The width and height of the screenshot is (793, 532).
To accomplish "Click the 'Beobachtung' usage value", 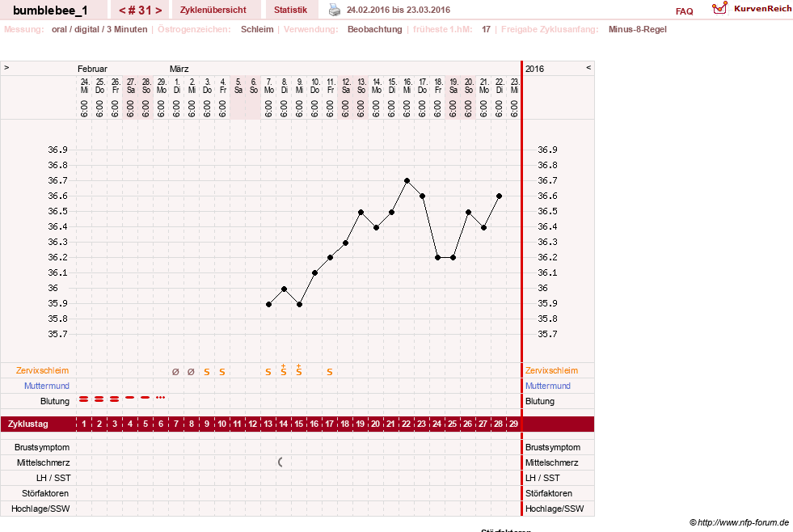I will pos(375,29).
